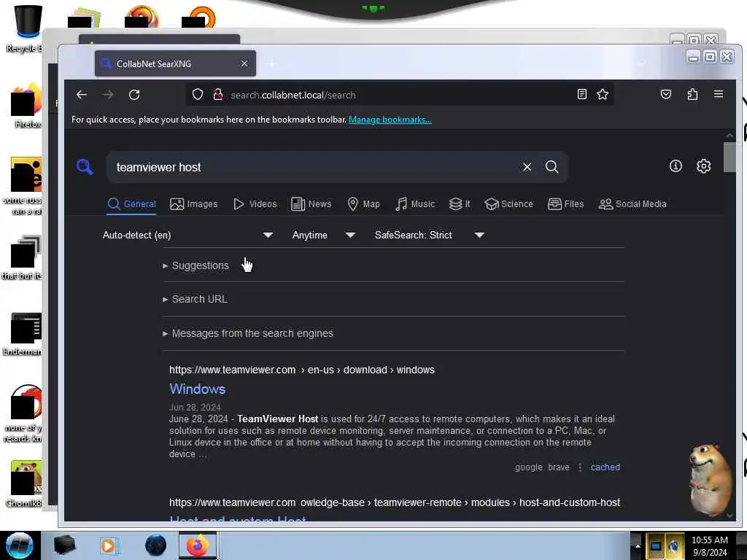The height and width of the screenshot is (560, 747).
Task: Click the Firefox taskbar button
Action: [x=198, y=545]
